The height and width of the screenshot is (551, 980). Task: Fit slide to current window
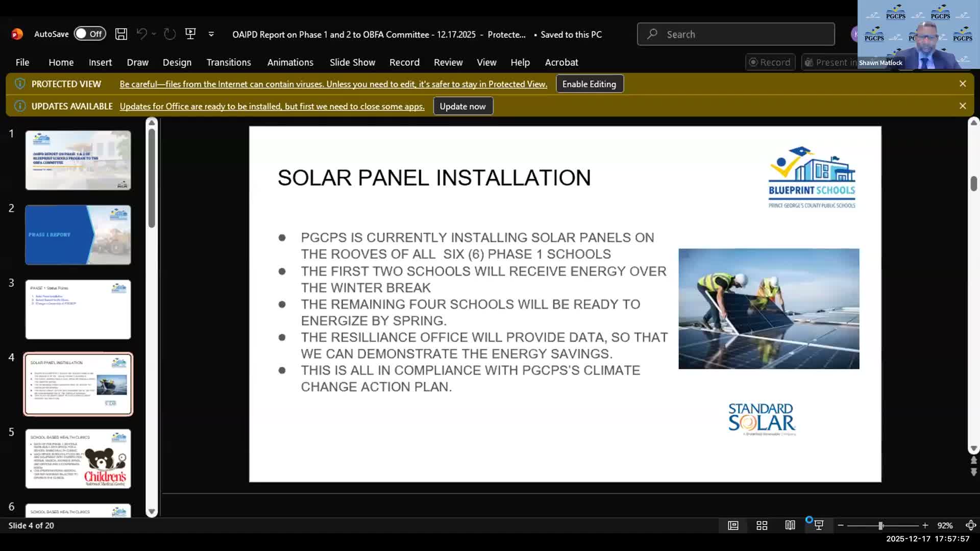(970, 525)
